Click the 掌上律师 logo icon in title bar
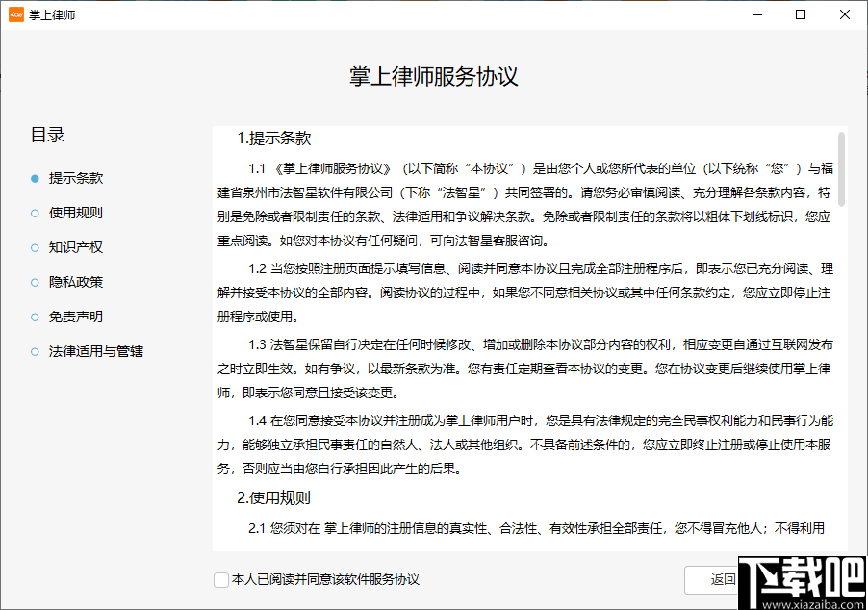The width and height of the screenshot is (868, 610). coord(14,14)
